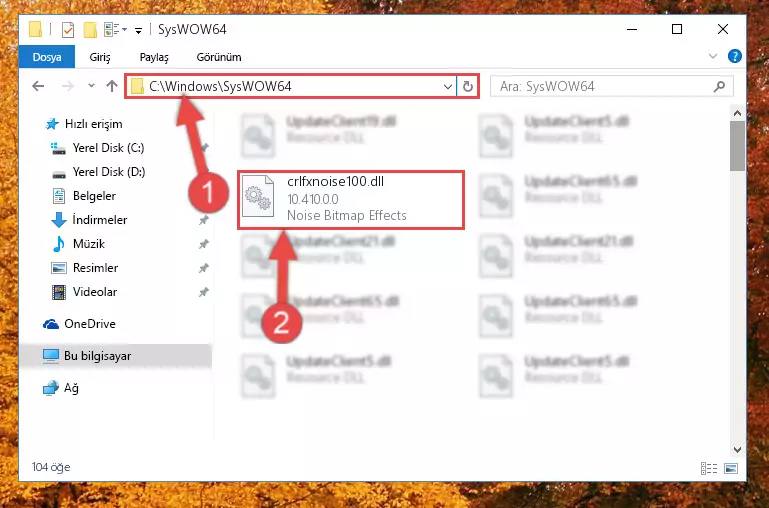This screenshot has width=769, height=508.
Task: Select the crlfxnoise100.dll file name
Action: [335, 181]
